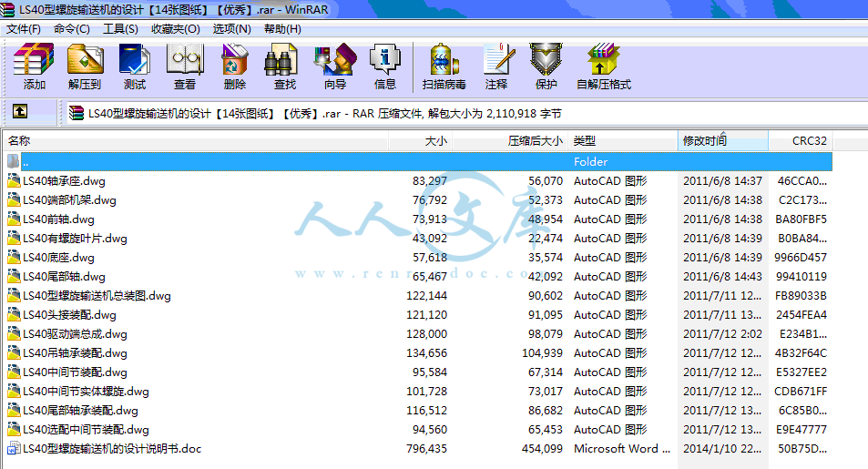
Task: Click the size value 128,000
Action: point(427,334)
